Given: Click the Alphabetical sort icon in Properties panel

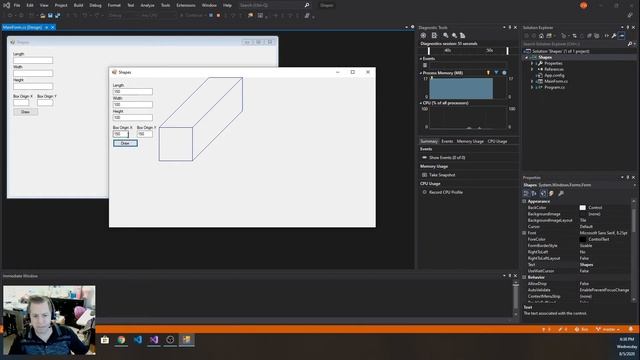Looking at the screenshot, I should (x=534, y=193).
